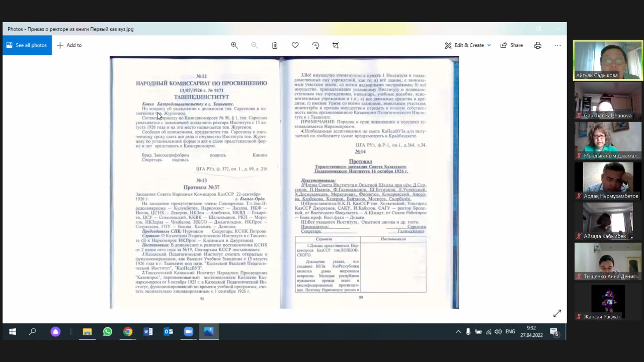Click the Протокол №37 heading
The width and height of the screenshot is (644, 362).
tap(201, 188)
